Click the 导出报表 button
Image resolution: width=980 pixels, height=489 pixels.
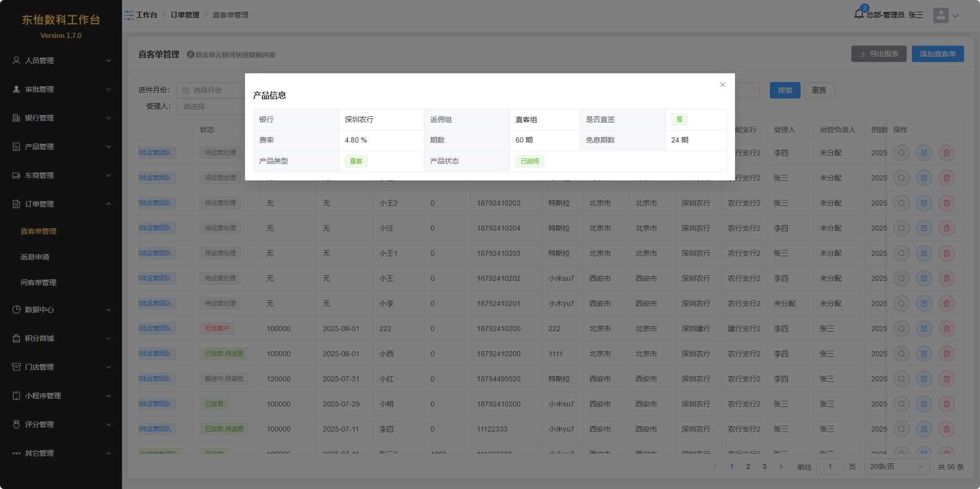coord(879,54)
